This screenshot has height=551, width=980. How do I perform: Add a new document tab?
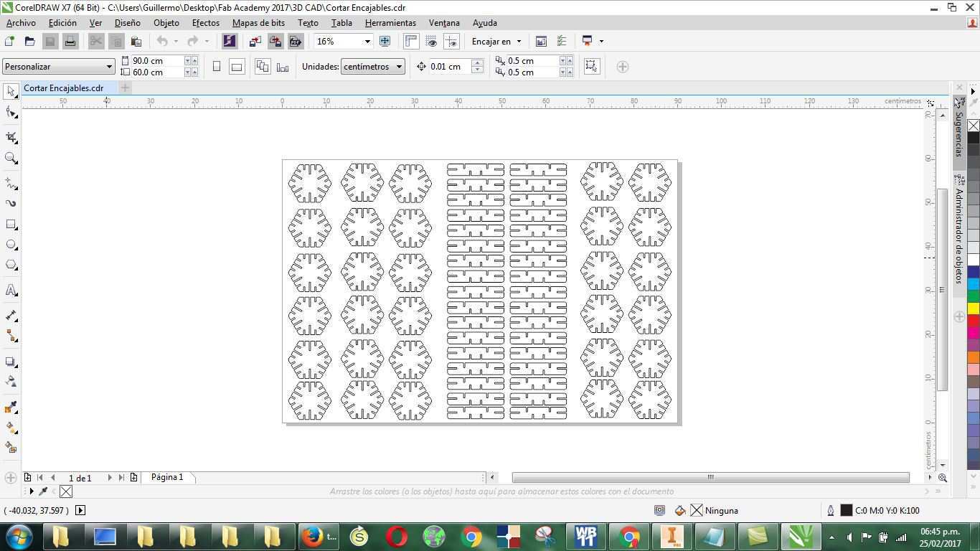pos(125,88)
